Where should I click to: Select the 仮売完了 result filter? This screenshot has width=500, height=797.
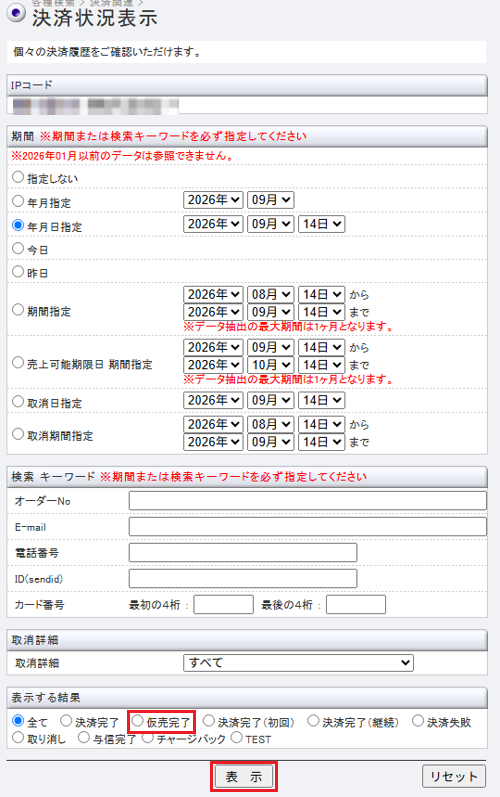137,720
